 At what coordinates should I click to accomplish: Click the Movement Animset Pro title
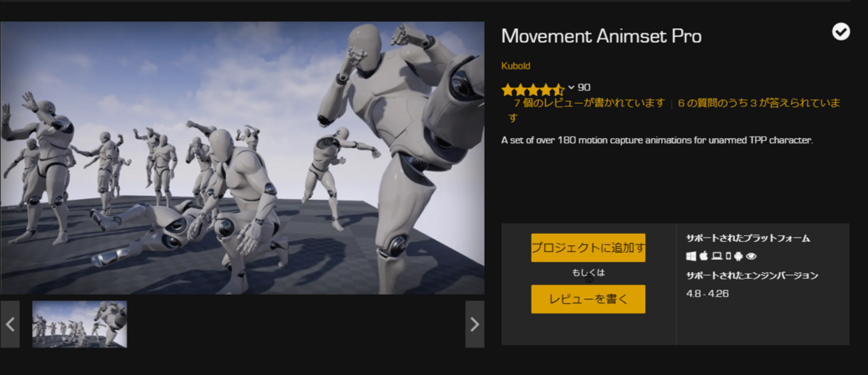click(x=601, y=36)
